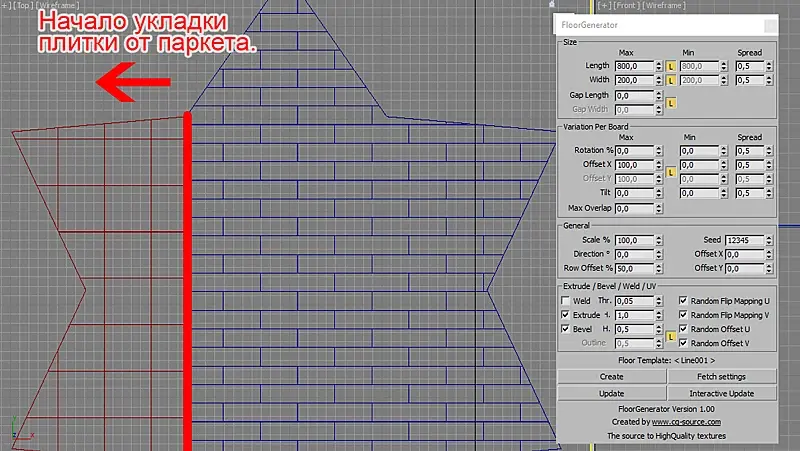Click the Seed spinner arrows
This screenshot has width=800, height=451.
click(769, 240)
